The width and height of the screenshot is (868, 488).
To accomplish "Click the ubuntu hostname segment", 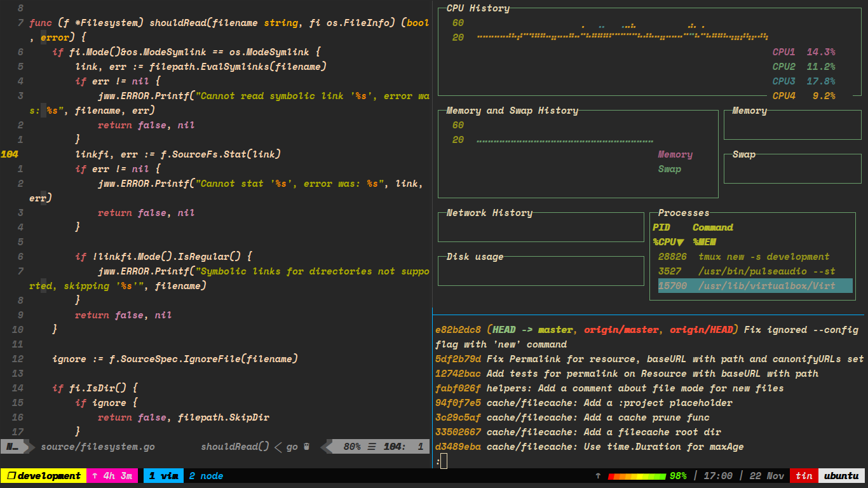I will (x=841, y=476).
